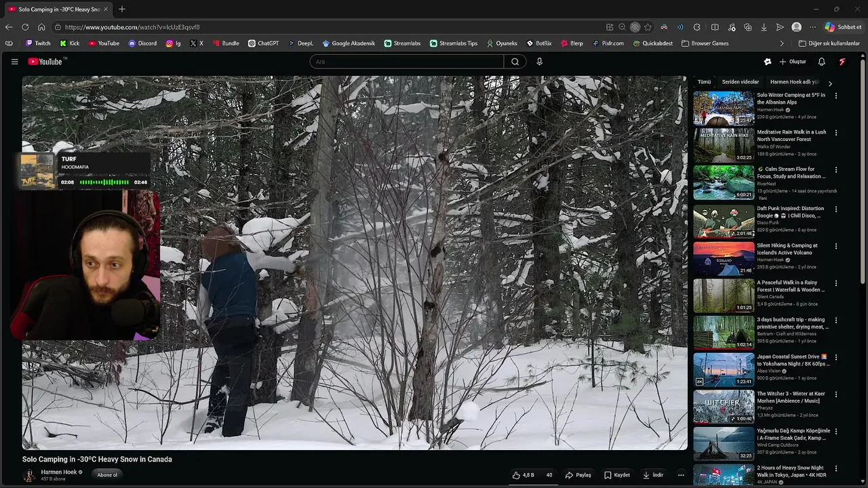Open Meditative Rain Walk video title
This screenshot has height=488, width=868.
coord(791,136)
